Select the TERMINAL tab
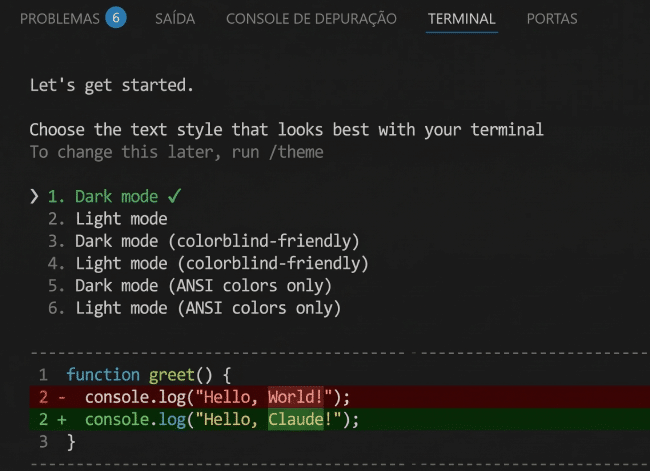Screen dimensions: 650x471 [x=462, y=19]
